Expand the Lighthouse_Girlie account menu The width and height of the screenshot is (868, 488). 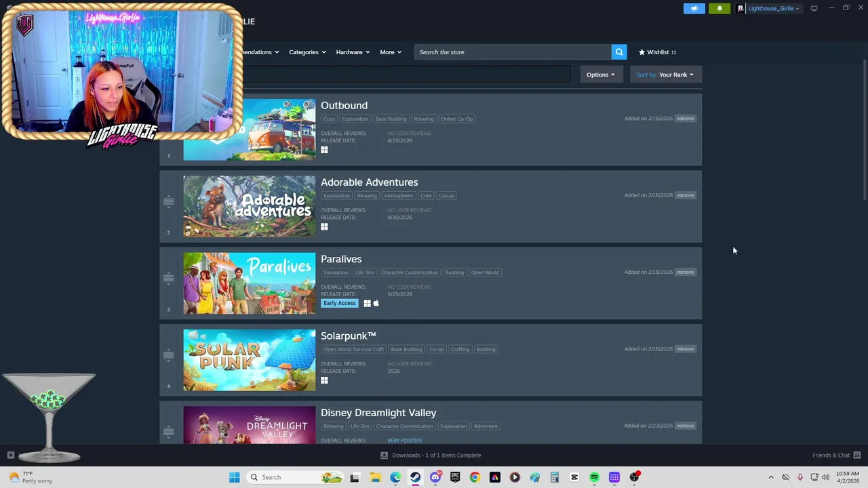coord(773,8)
